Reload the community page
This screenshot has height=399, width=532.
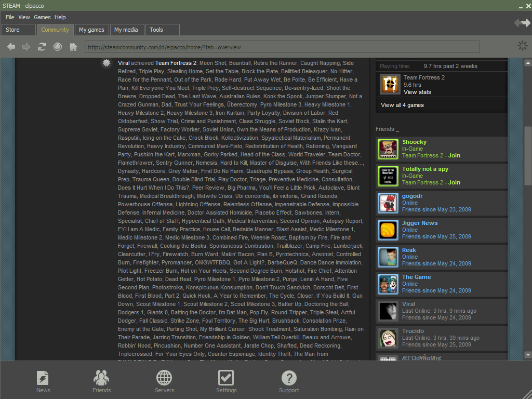(42, 47)
